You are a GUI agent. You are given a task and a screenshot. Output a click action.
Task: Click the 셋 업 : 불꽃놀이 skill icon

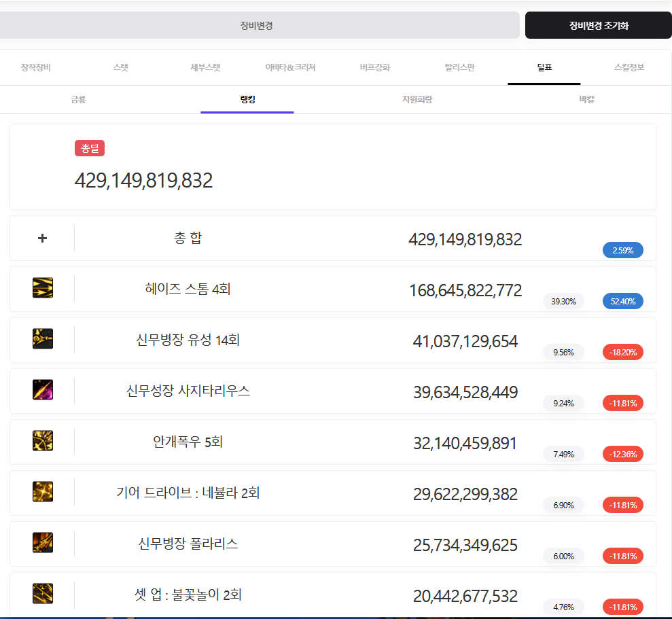pos(43,594)
